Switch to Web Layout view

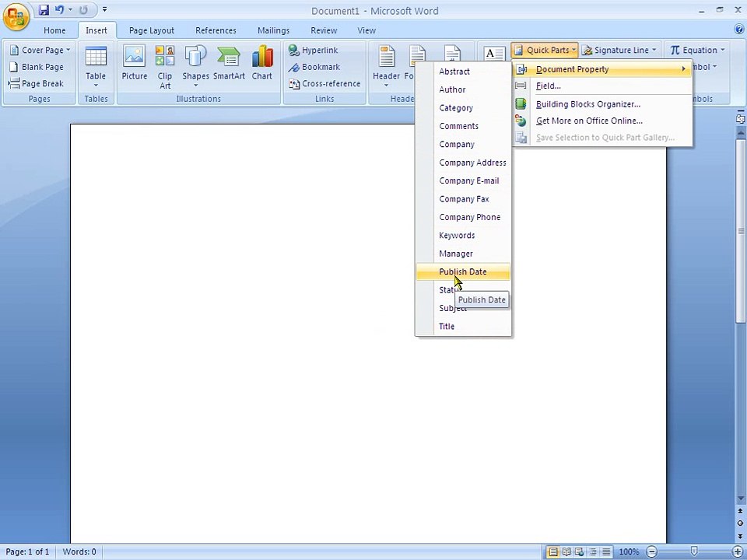(579, 552)
